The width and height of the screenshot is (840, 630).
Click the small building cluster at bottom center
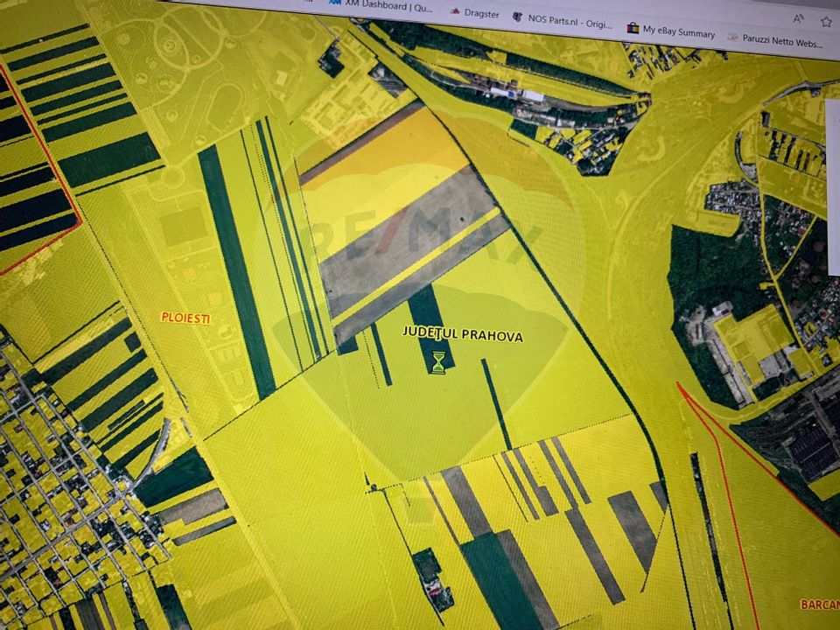[433, 579]
